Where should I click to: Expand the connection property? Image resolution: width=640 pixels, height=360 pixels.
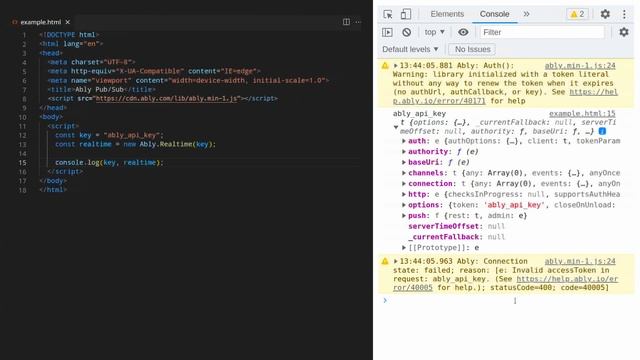click(x=404, y=184)
